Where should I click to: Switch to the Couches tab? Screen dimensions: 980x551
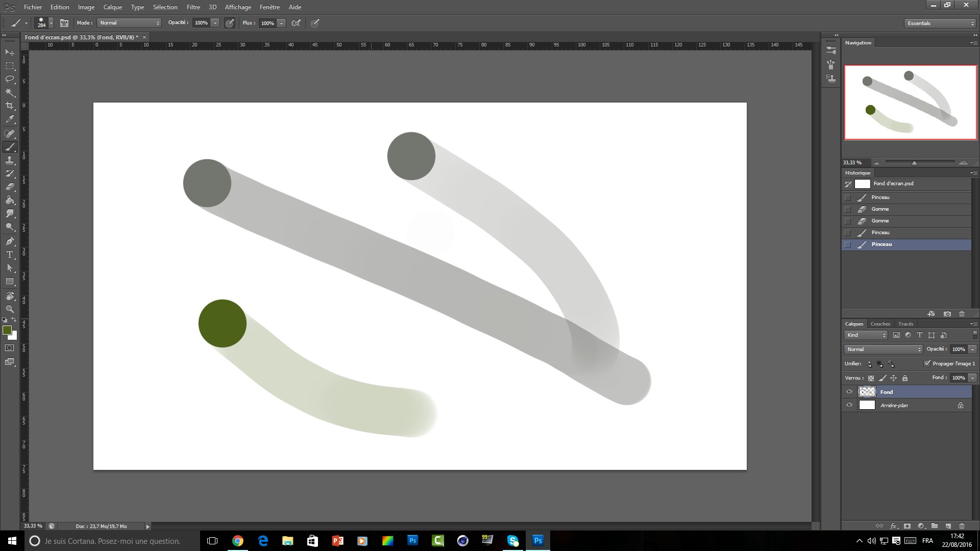880,324
